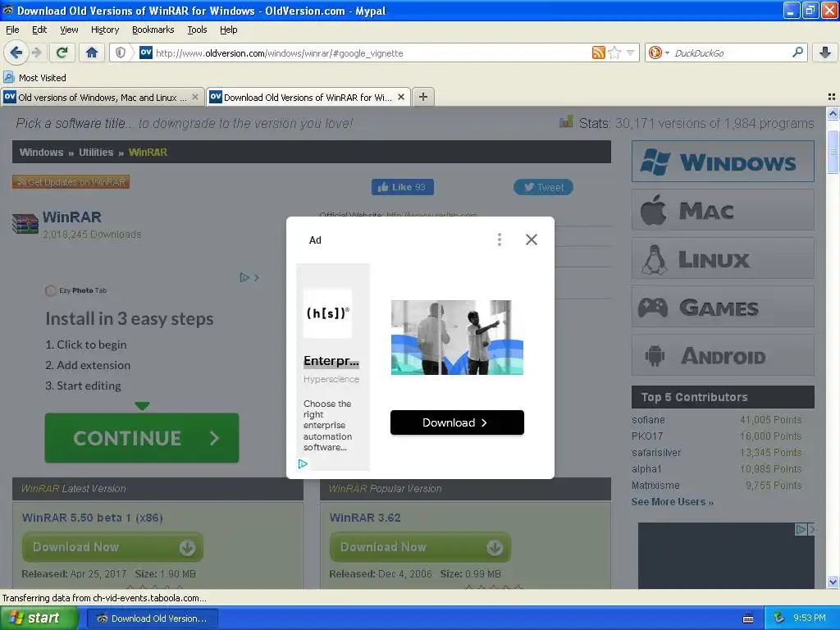Open the list all tabs button
The height and width of the screenshot is (630, 840).
(832, 97)
